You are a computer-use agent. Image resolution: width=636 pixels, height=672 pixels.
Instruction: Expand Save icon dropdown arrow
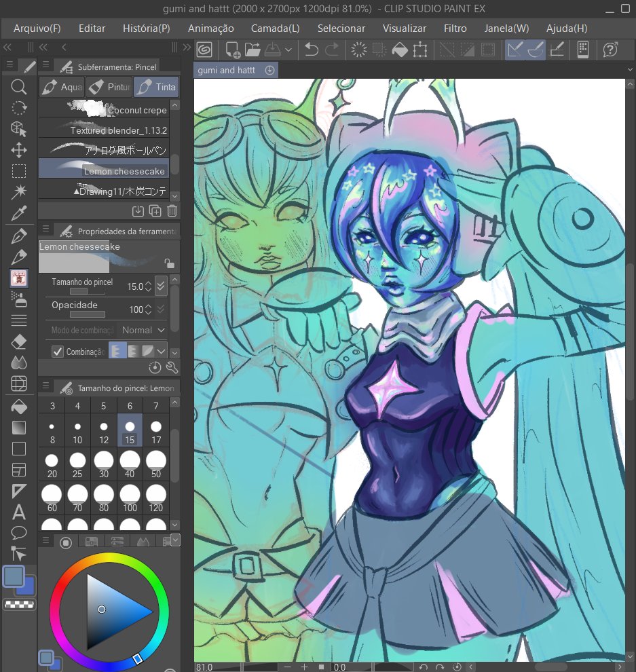288,50
